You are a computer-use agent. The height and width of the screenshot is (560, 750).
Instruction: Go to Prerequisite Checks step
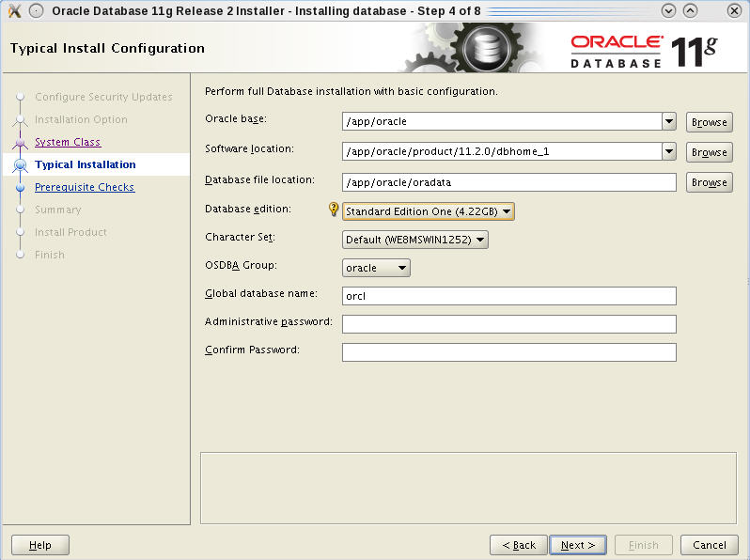tap(85, 188)
